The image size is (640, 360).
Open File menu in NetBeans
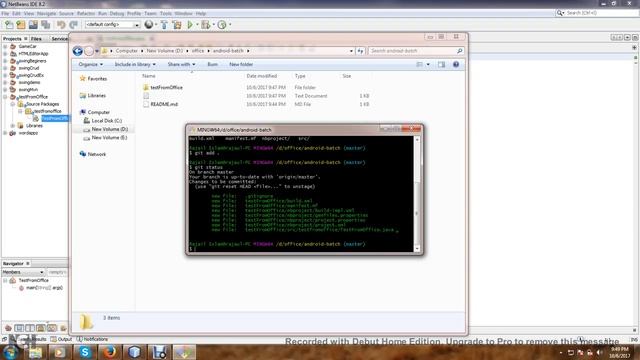pyautogui.click(x=5, y=13)
